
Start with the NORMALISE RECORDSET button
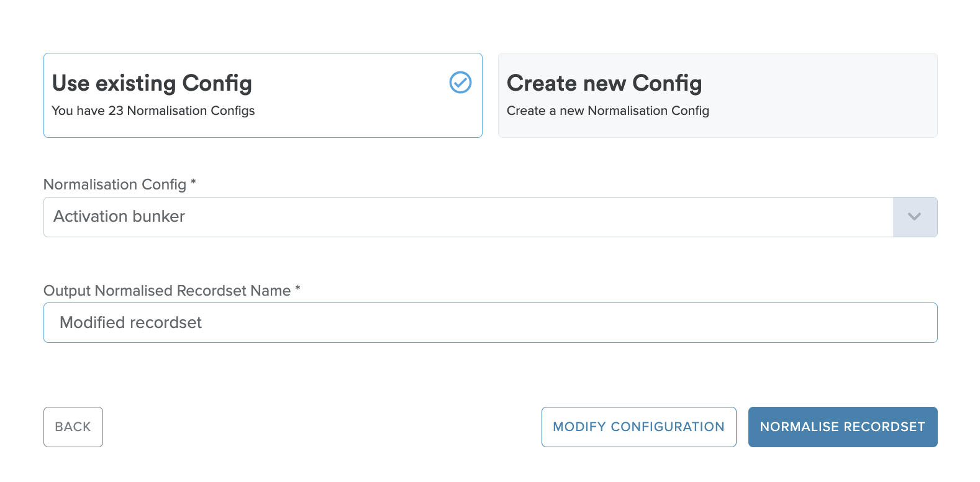(843, 427)
